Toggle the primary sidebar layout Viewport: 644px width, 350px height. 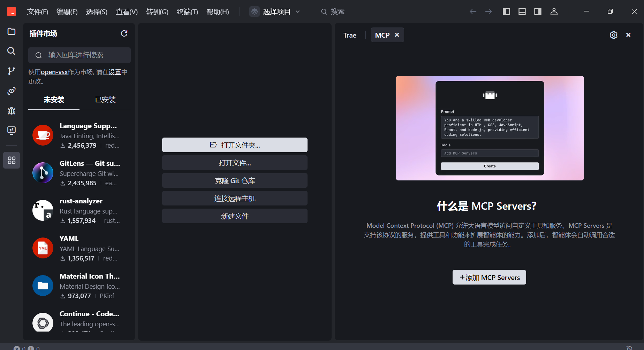point(506,11)
